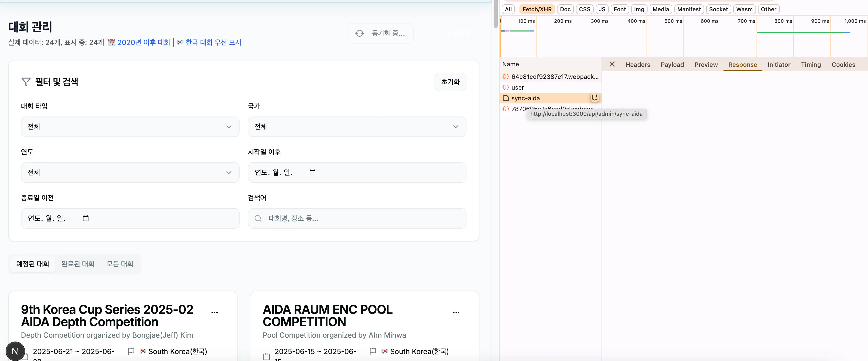Open the Payload tab in DevTools

[672, 65]
